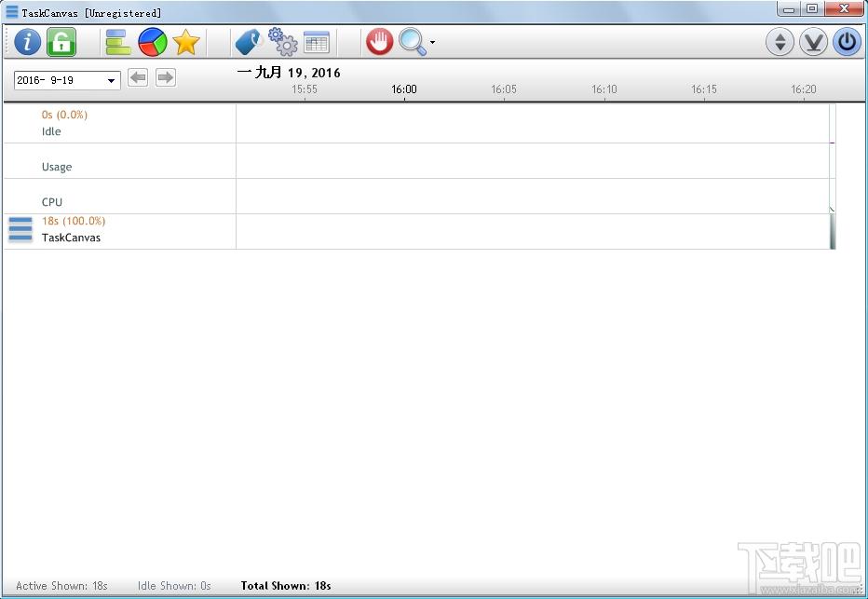Switch to the bar chart view icon

118,42
